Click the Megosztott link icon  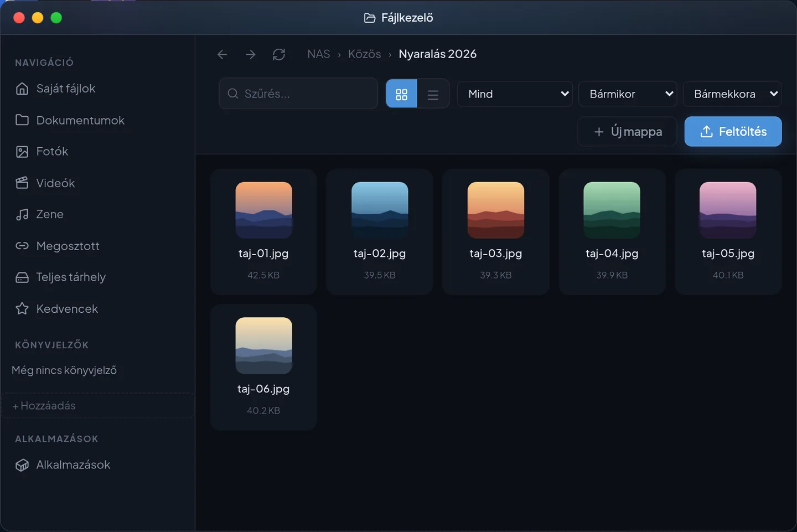(22, 246)
